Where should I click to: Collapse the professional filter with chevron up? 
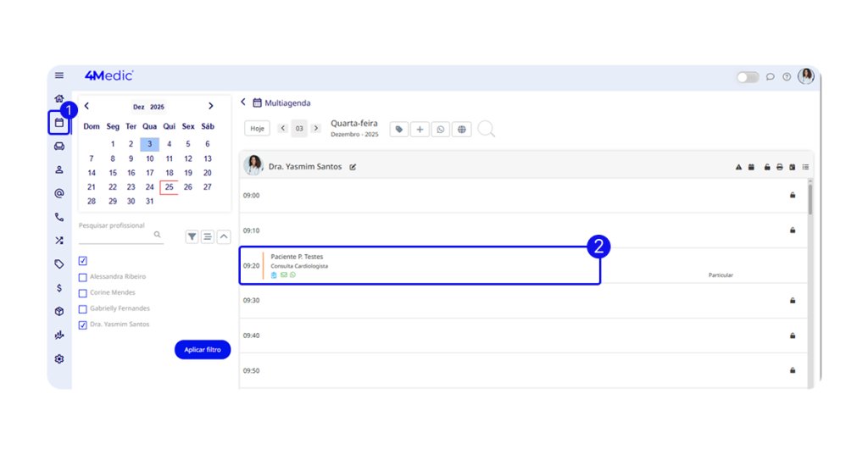(224, 237)
